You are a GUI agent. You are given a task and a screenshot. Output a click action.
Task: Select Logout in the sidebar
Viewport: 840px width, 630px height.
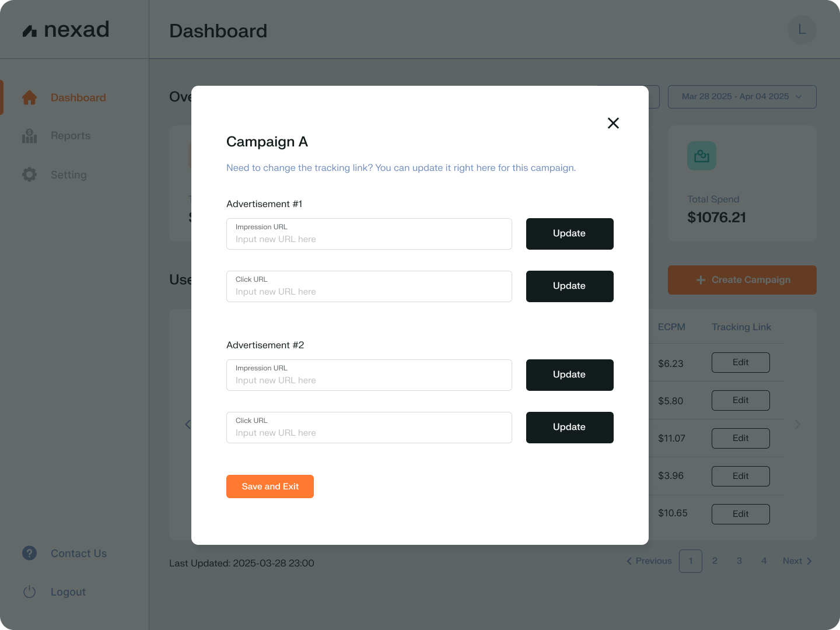[x=68, y=591]
